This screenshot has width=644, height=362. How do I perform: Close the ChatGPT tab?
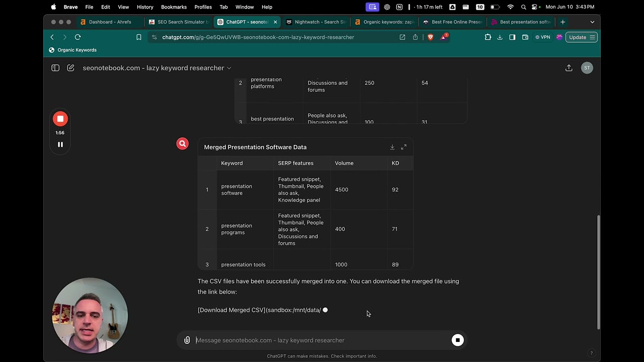click(x=276, y=22)
